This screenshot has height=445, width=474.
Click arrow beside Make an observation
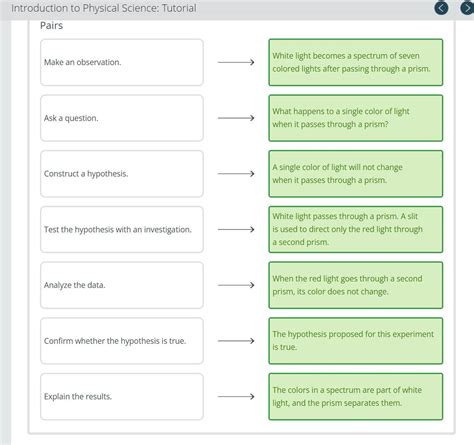(x=236, y=62)
